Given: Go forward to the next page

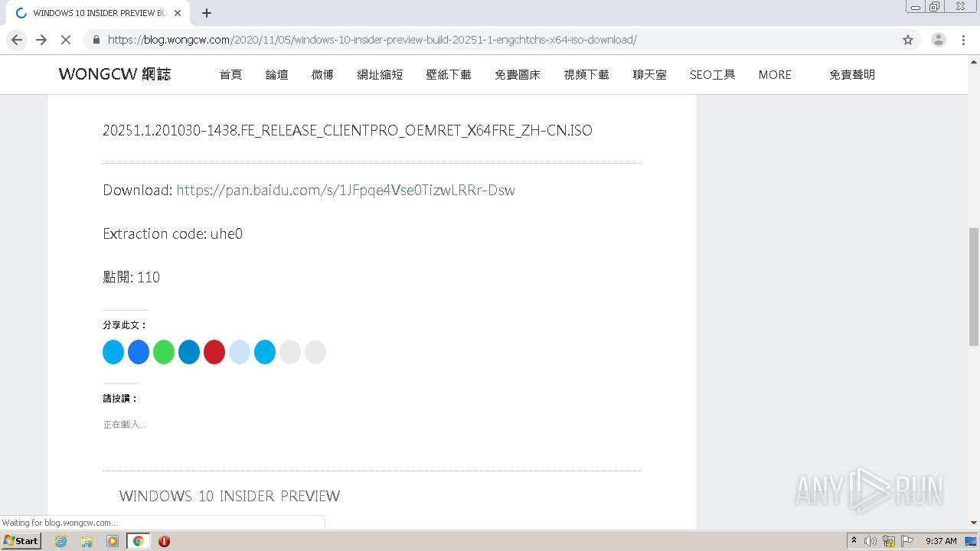Looking at the screenshot, I should click(x=41, y=40).
